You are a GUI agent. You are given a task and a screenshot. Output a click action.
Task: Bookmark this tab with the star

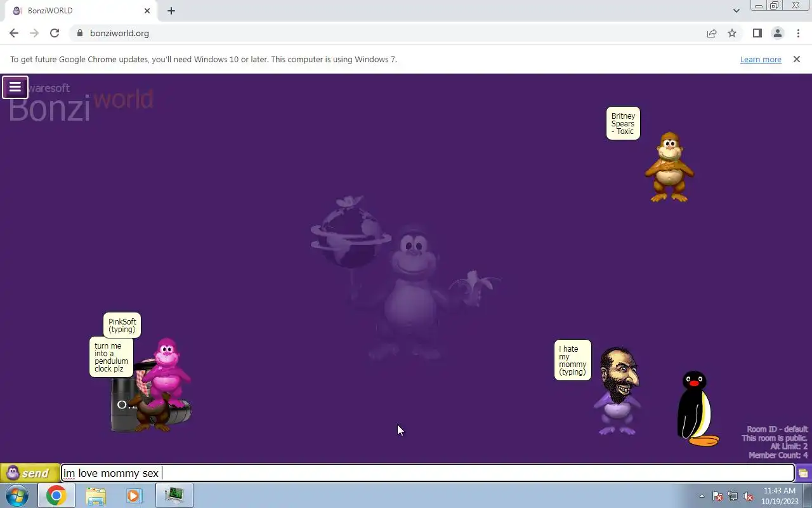tap(732, 33)
